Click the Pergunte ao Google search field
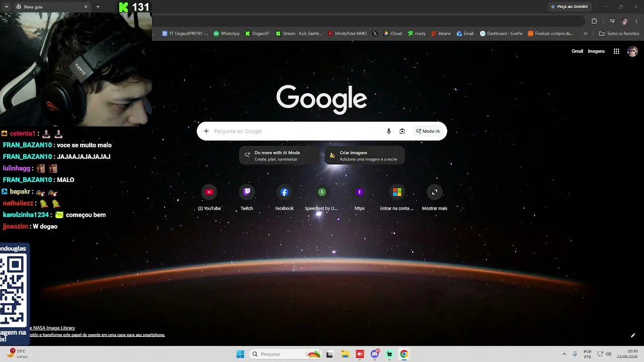 tap(297, 131)
